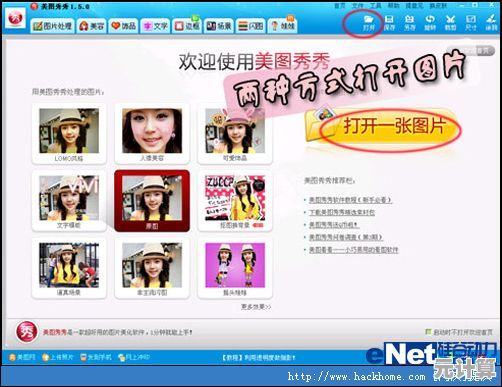Image resolution: width=502 pixels, height=387 pixels.
Task: Click the 发到手机 send-to-phone icon
Action: (x=96, y=357)
